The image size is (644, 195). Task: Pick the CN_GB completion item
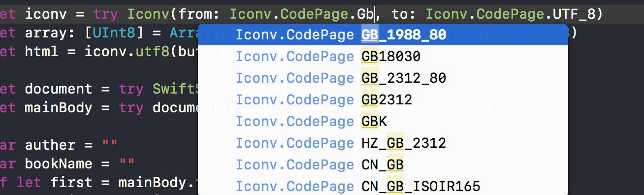383,165
